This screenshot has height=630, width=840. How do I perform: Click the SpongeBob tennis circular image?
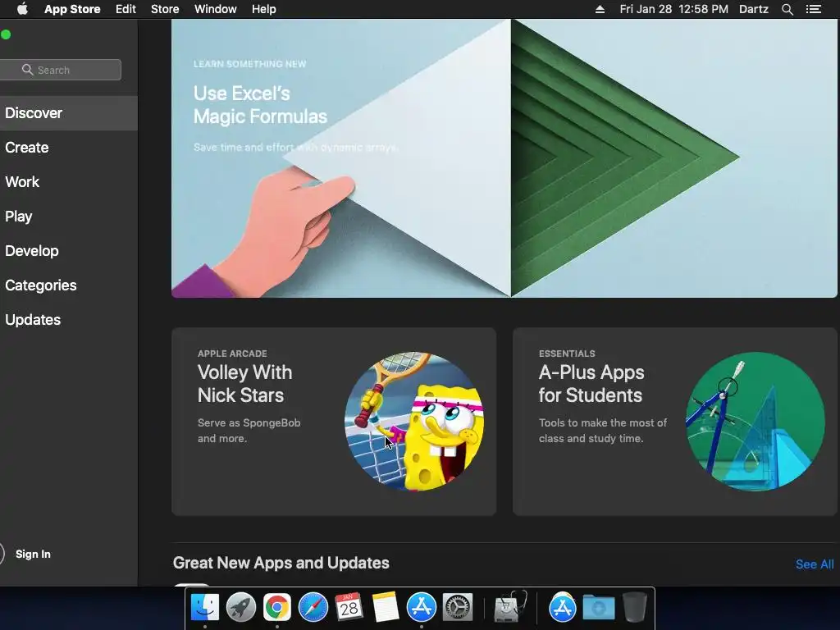tap(414, 422)
